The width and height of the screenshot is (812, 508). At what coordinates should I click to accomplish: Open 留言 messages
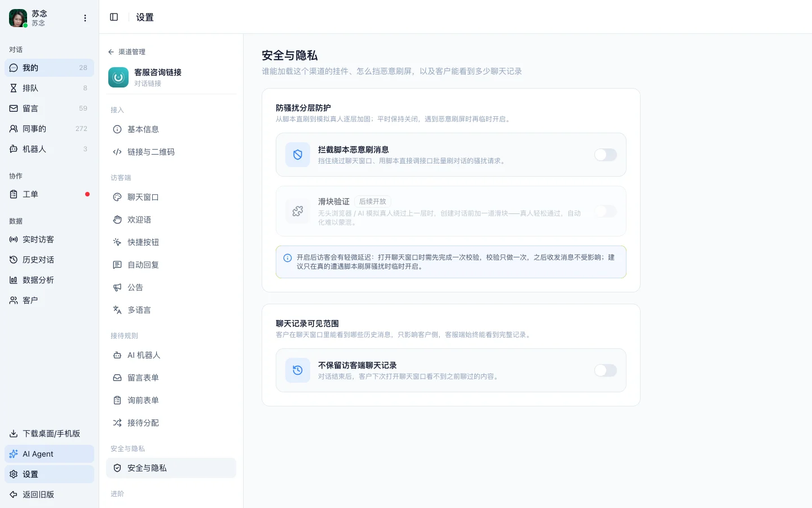coord(49,108)
